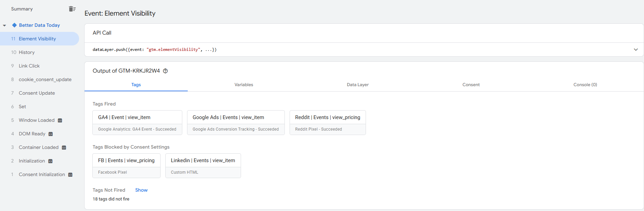Click 'Google Ads Conversion Tracking - Succeeded' text

click(x=236, y=129)
